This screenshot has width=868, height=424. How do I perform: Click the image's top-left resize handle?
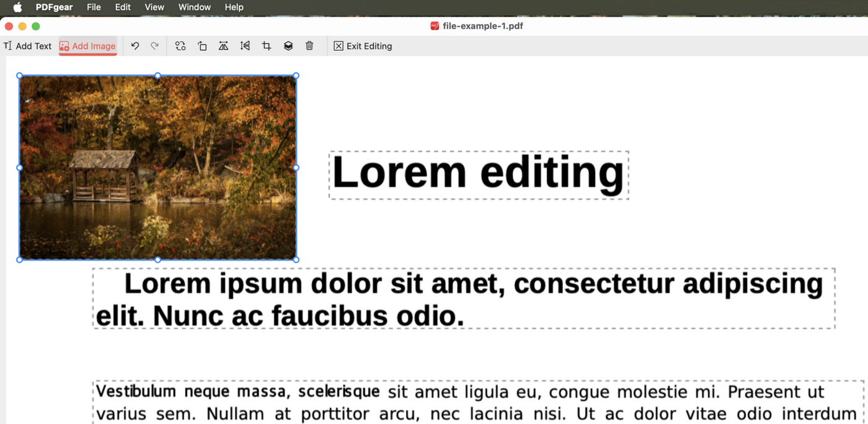pos(19,76)
